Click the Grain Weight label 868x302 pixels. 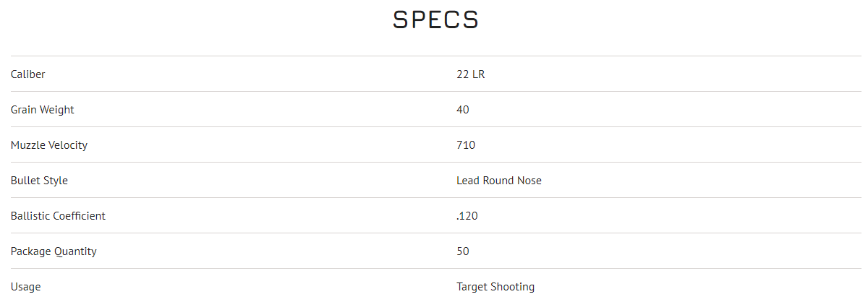click(42, 110)
